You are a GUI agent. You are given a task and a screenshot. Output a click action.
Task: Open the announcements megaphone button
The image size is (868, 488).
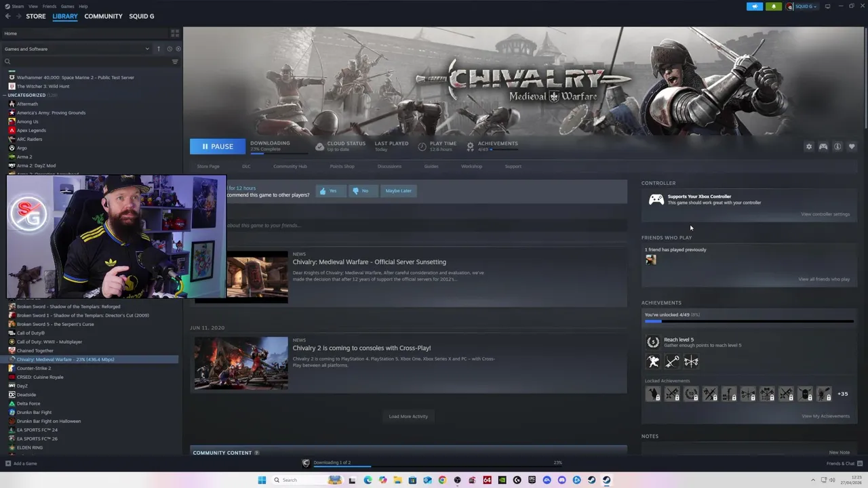755,6
